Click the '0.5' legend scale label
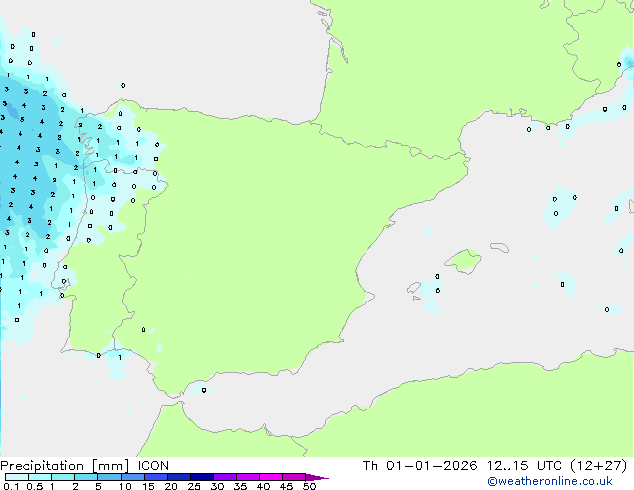Screen dimensions: 634x490 click(x=34, y=486)
